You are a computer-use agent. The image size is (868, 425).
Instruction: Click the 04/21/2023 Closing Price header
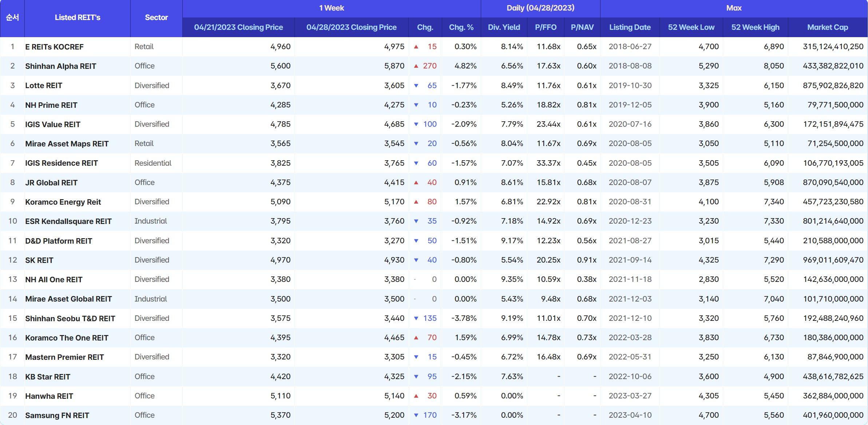pyautogui.click(x=238, y=27)
